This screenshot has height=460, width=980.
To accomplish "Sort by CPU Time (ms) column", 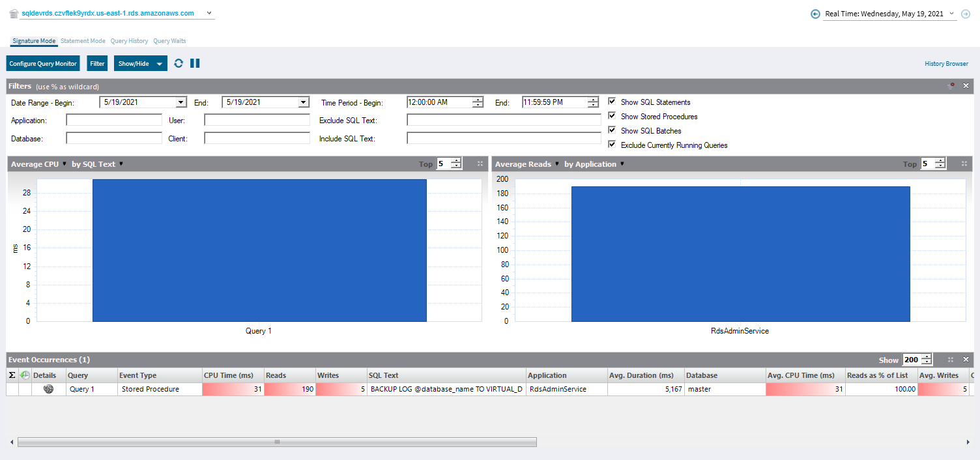I will [x=233, y=375].
